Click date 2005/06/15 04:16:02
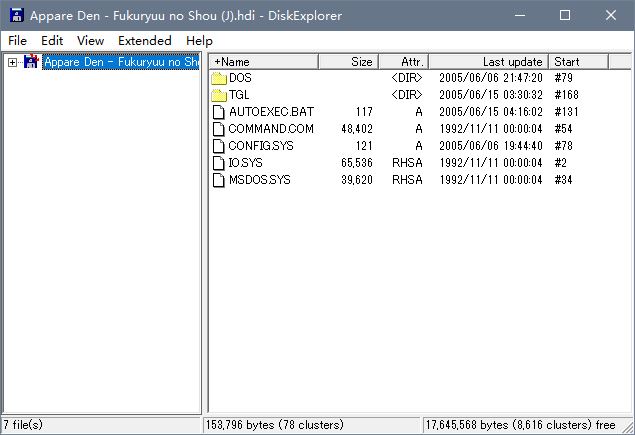This screenshot has height=435, width=635. point(491,112)
